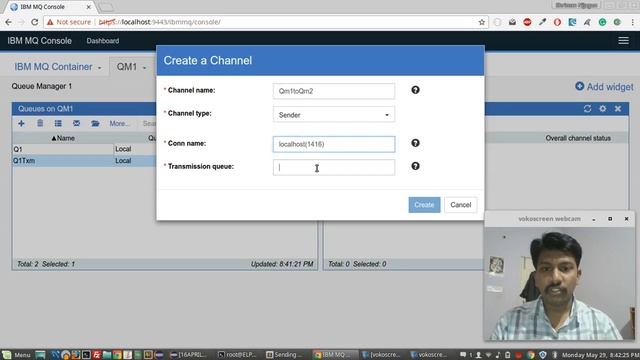Select the Q1 queue row

click(x=84, y=149)
